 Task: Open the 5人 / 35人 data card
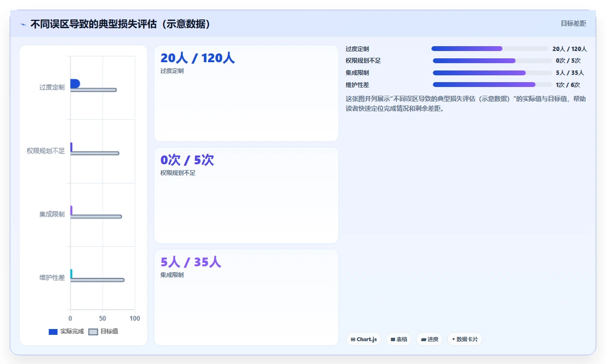click(246, 297)
